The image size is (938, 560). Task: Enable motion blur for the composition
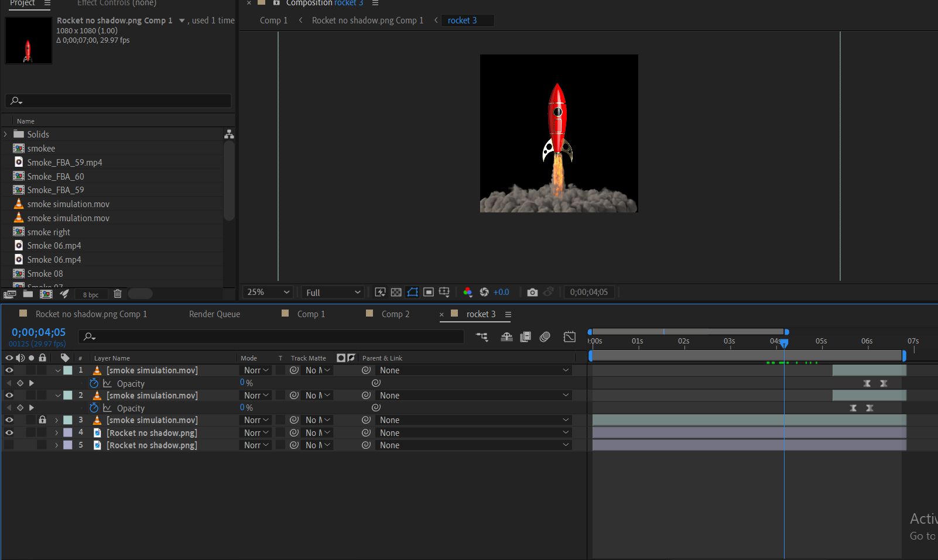[545, 336]
